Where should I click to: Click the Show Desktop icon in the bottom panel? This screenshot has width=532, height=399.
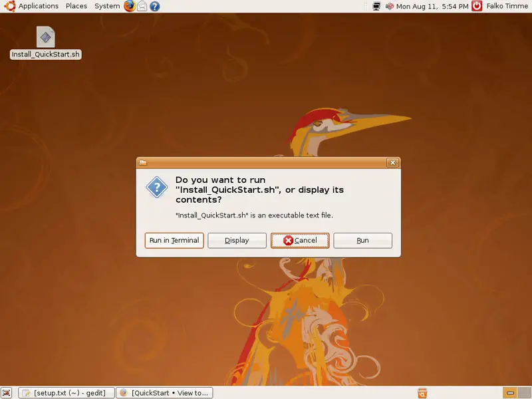pyautogui.click(x=7, y=393)
